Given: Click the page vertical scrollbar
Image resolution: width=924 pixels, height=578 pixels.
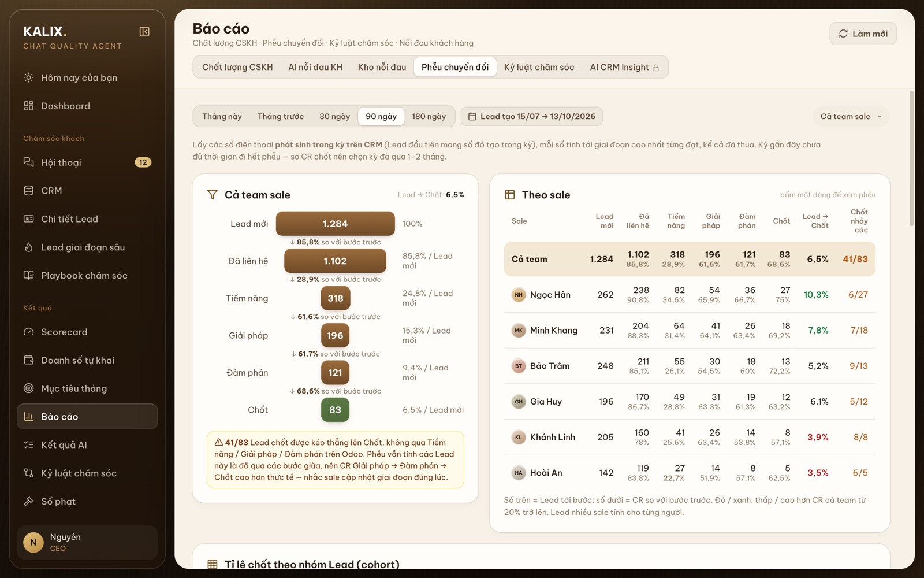Looking at the screenshot, I should pos(911,158).
